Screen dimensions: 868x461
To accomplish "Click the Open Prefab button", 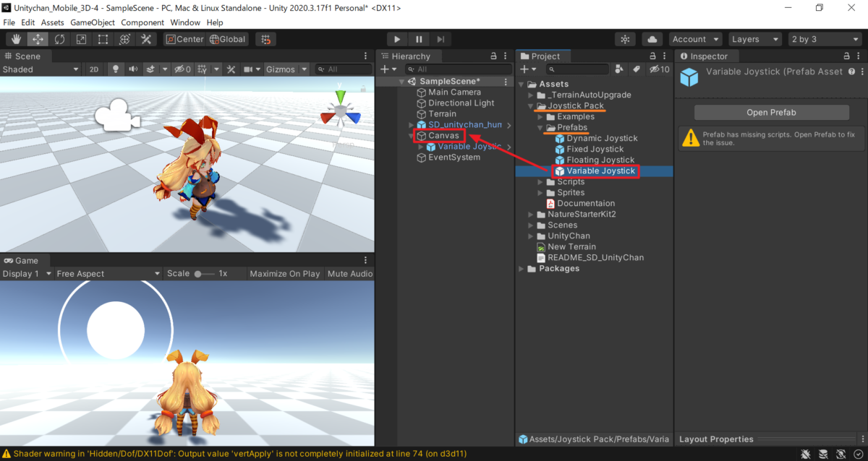I will [x=771, y=113].
